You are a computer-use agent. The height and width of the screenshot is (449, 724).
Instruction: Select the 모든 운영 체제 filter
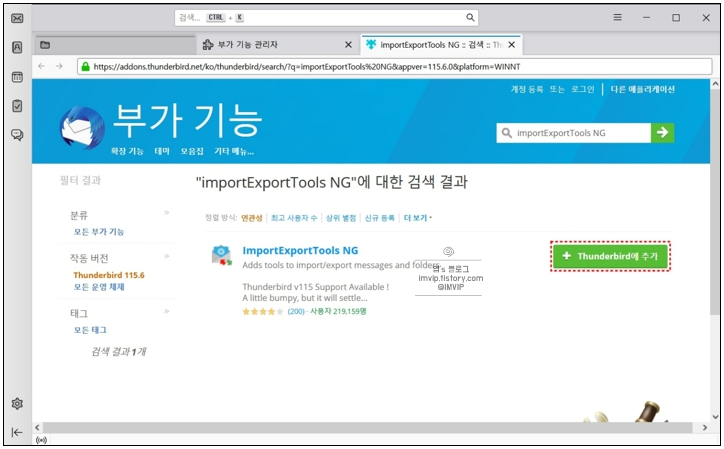[x=99, y=287]
